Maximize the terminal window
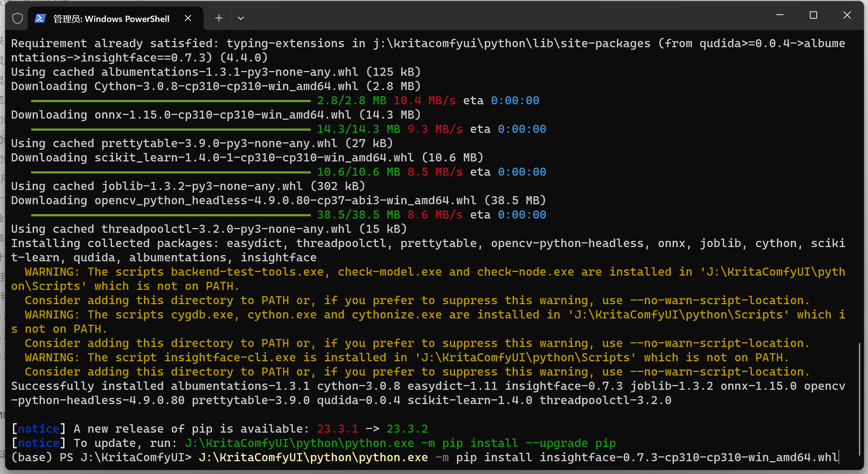The image size is (868, 474). 813,15
